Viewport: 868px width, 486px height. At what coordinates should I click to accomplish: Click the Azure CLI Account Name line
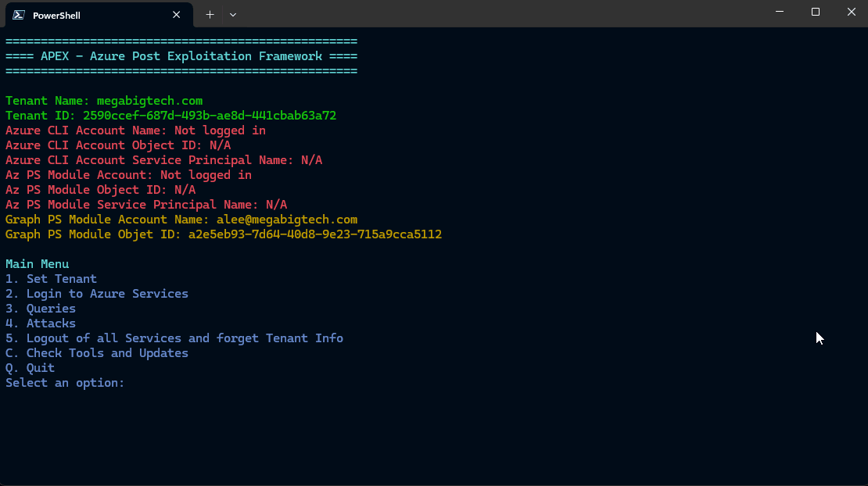[135, 130]
